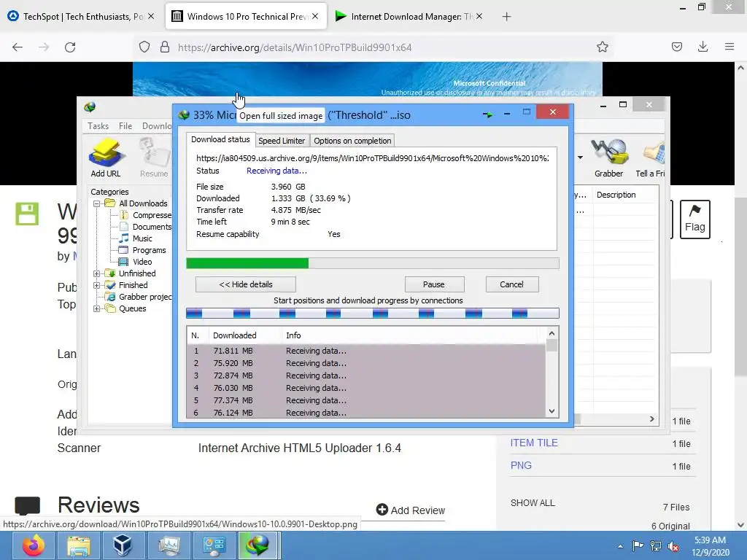Click the IDM list horizontal scroll right arrow

pos(651,419)
